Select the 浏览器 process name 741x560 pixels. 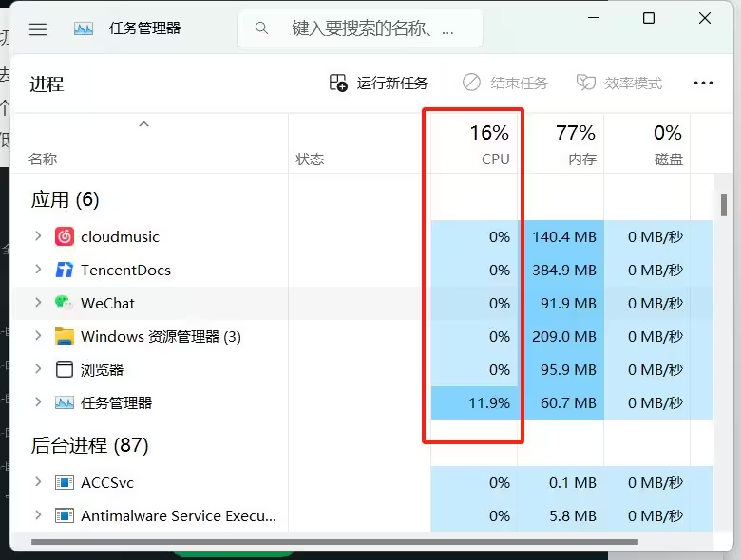(x=102, y=370)
